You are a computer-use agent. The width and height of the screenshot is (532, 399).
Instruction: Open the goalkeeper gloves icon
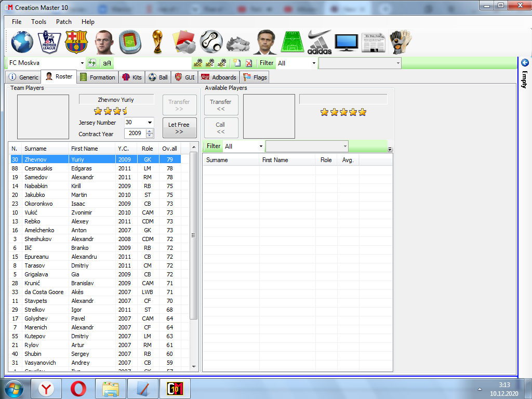401,42
